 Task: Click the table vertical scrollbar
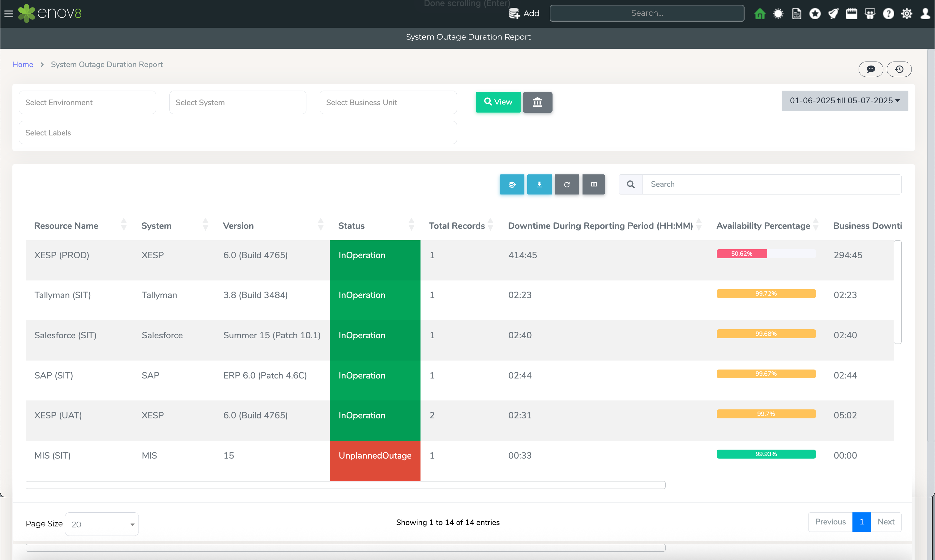click(898, 292)
